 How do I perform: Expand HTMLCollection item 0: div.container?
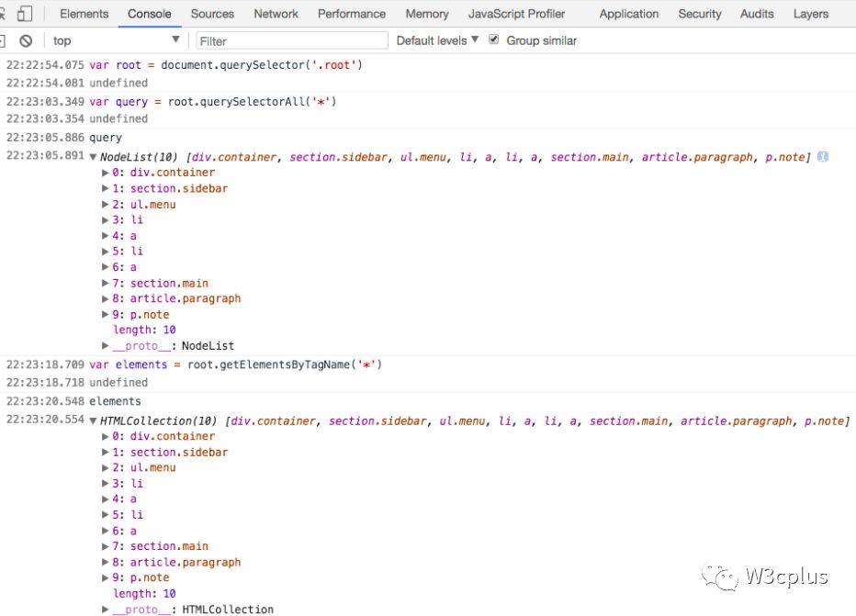[x=106, y=436]
